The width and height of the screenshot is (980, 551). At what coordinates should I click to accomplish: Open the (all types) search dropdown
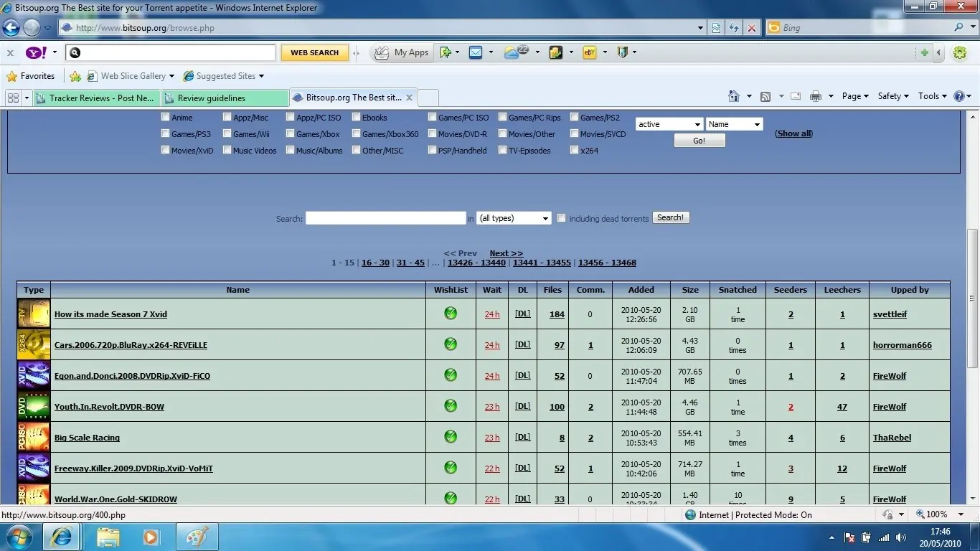pyautogui.click(x=514, y=218)
